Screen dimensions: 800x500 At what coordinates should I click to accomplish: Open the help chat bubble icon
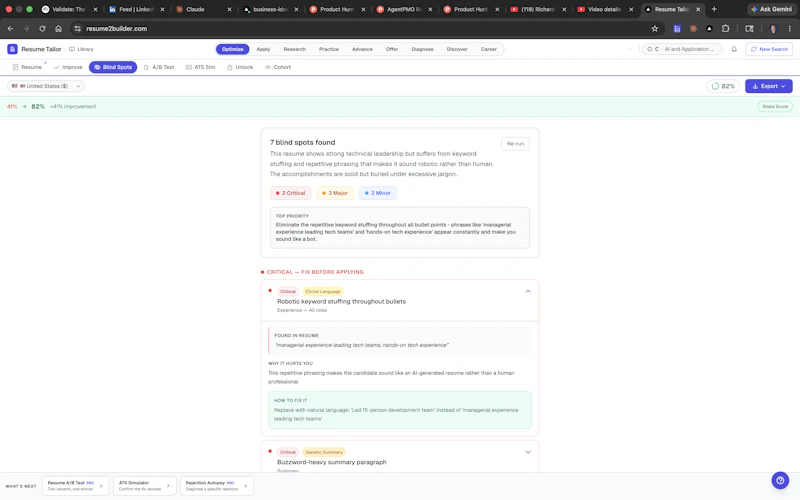pos(780,480)
